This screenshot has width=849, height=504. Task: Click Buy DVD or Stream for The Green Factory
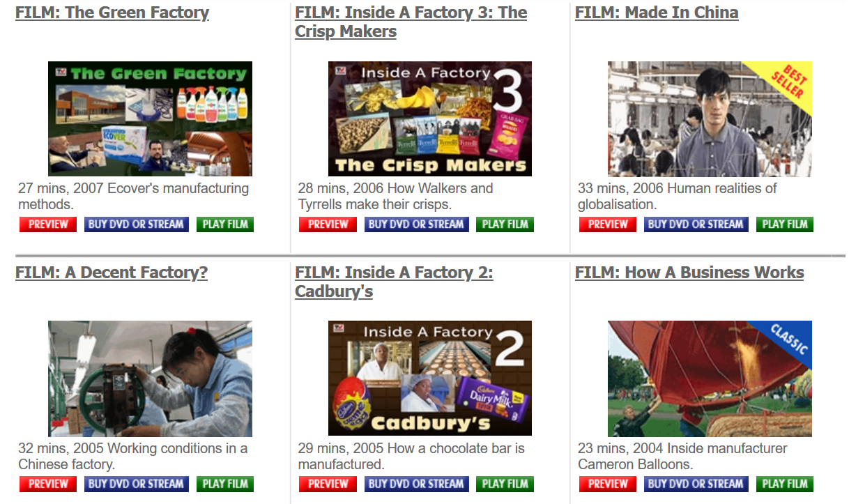[x=137, y=224]
